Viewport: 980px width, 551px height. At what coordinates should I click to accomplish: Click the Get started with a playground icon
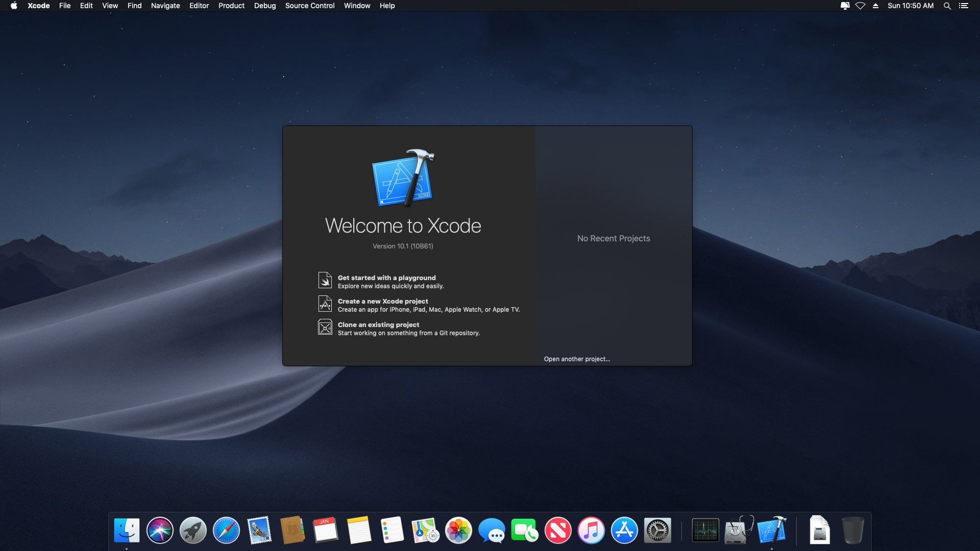[326, 281]
